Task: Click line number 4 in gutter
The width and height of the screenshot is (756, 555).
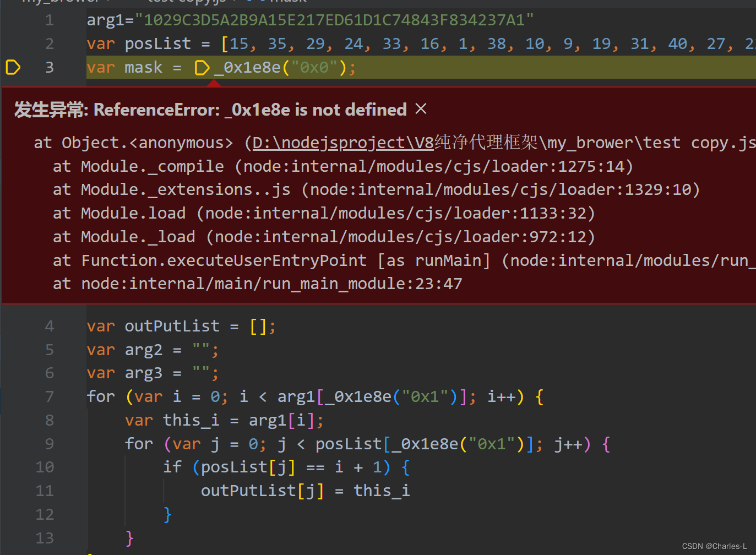Action: pos(50,326)
